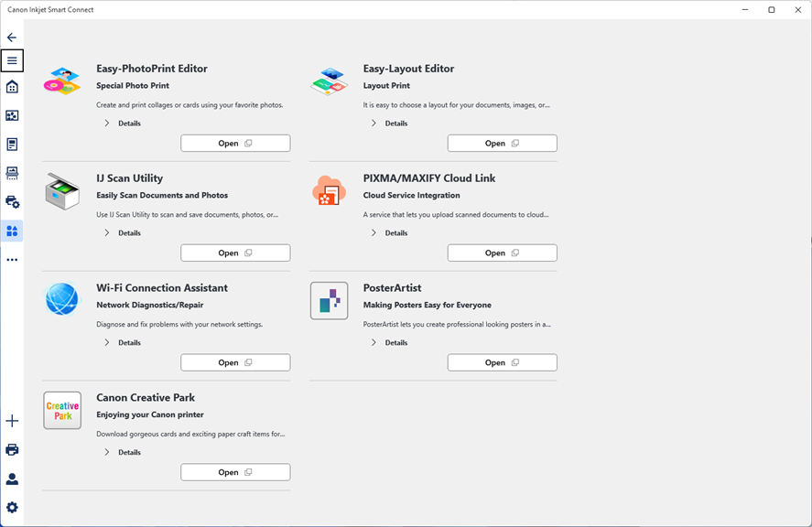Click the PosterArtist app icon
Screen dimensions: 812x527
(x=330, y=301)
